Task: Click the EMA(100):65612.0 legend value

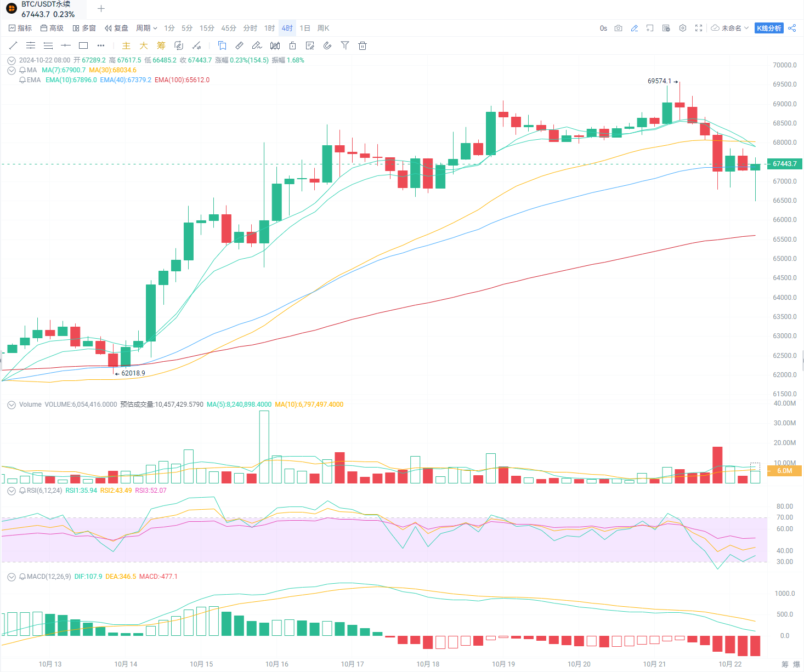Action: click(182, 80)
